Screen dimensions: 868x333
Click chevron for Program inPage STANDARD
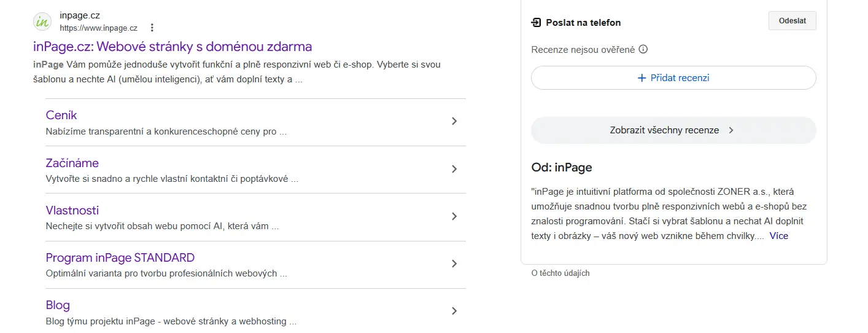[454, 264]
